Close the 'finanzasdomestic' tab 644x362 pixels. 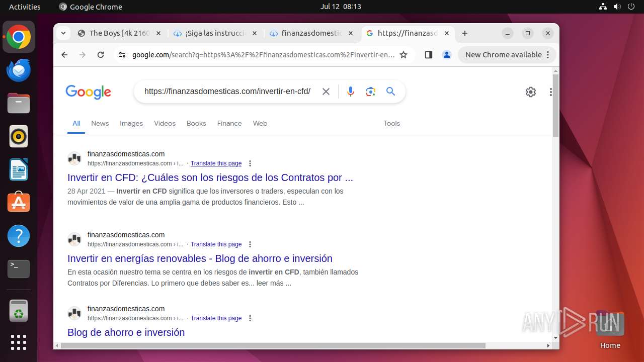(x=351, y=33)
